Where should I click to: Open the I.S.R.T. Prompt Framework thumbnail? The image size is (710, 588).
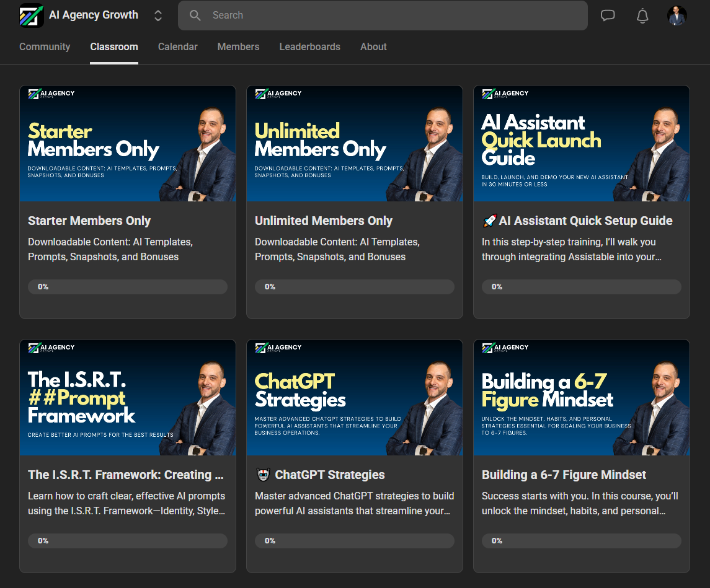coord(128,398)
